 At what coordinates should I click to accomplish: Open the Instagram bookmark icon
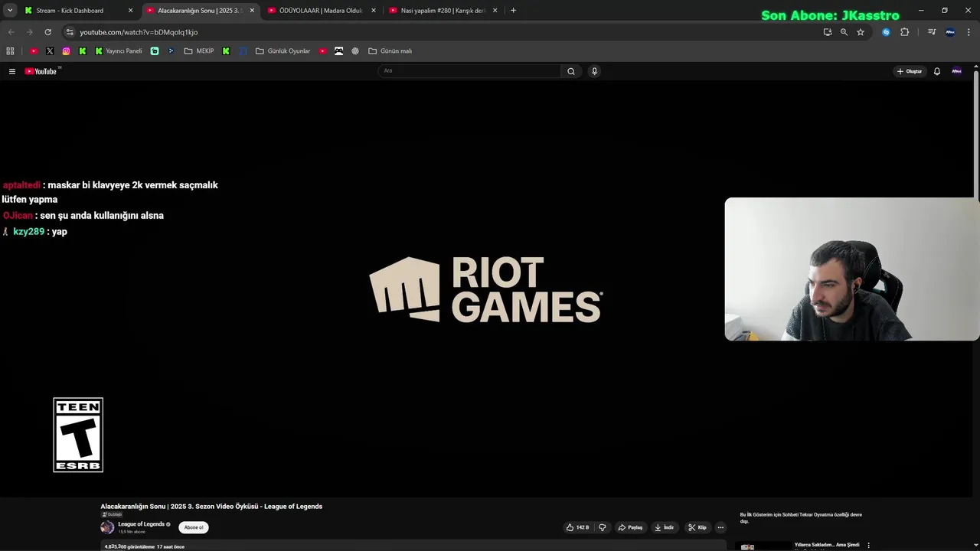click(x=67, y=51)
